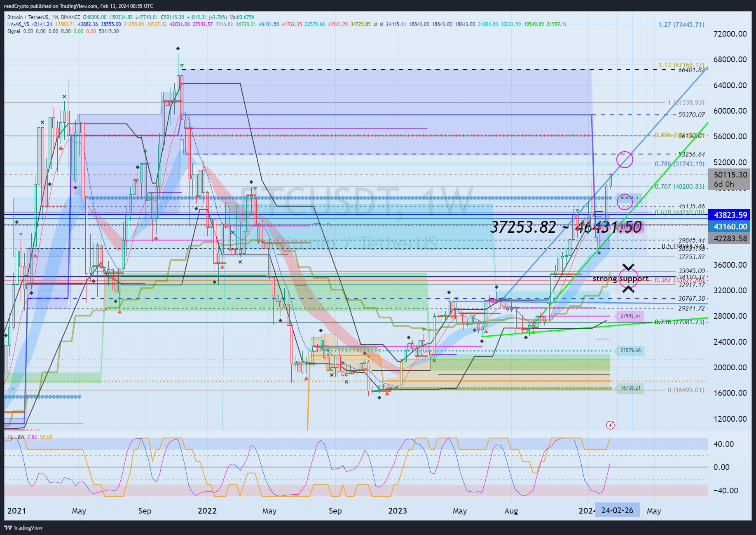Click 72000.00 on the price axis
Image resolution: width=756 pixels, height=535 pixels.
pyautogui.click(x=730, y=34)
